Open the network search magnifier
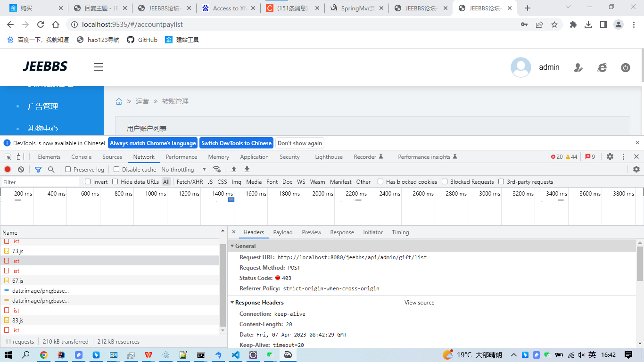The image size is (644, 362). pos(51,169)
